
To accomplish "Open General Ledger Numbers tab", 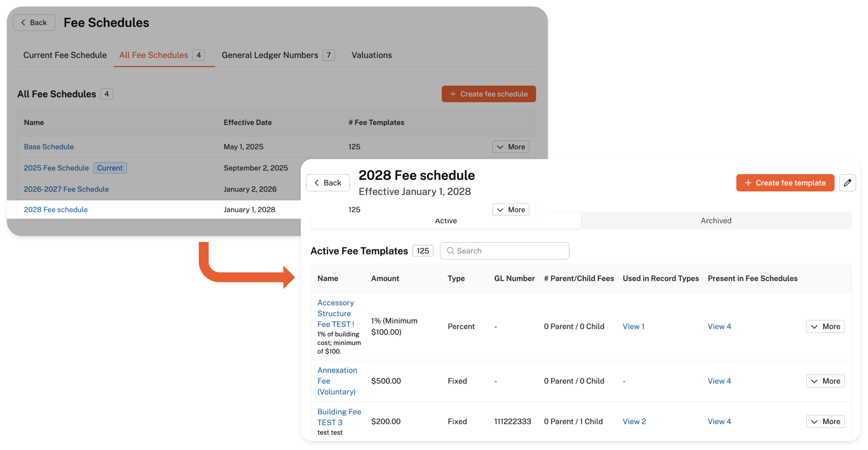I will 270,55.
